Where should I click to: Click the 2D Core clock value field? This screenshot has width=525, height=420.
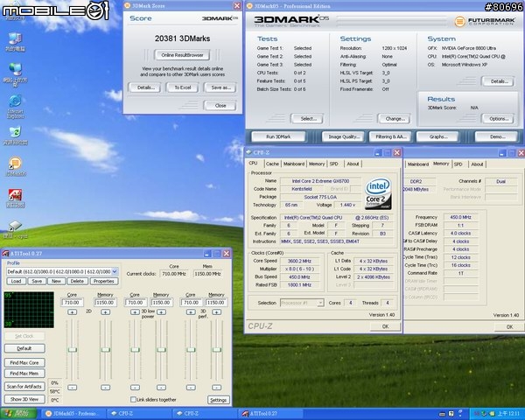pos(73,303)
